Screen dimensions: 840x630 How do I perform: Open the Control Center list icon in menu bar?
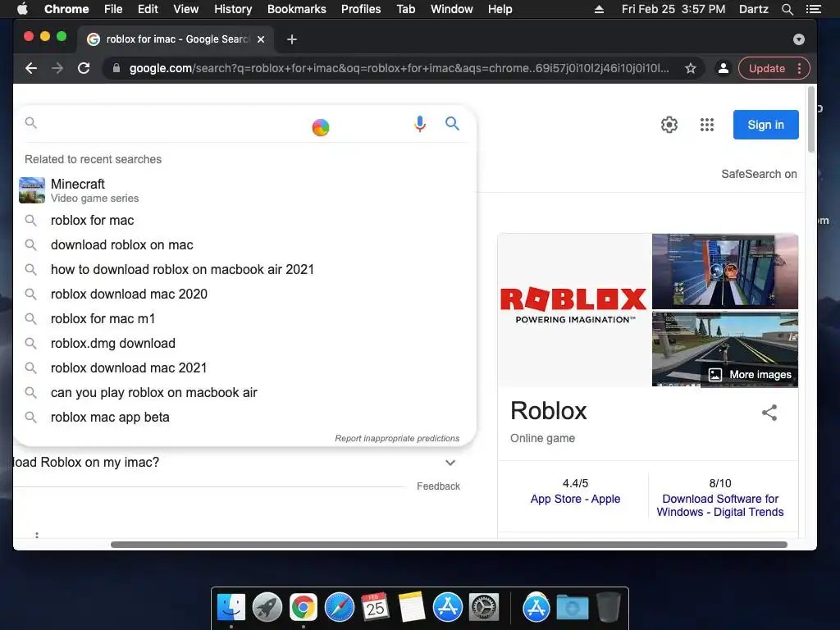point(813,9)
